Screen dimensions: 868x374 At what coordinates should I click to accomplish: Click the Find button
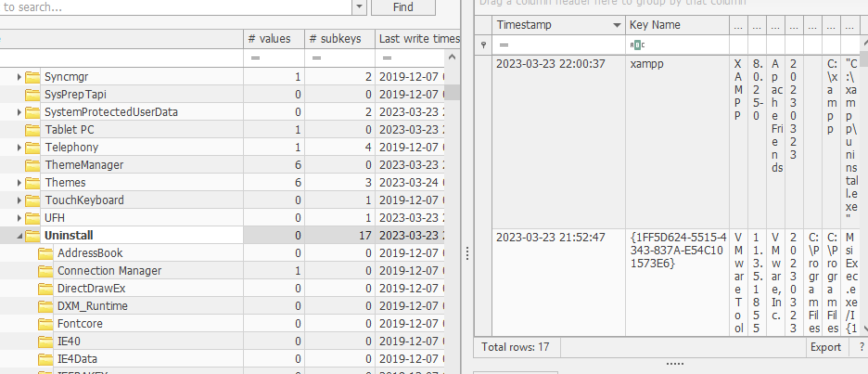click(403, 7)
